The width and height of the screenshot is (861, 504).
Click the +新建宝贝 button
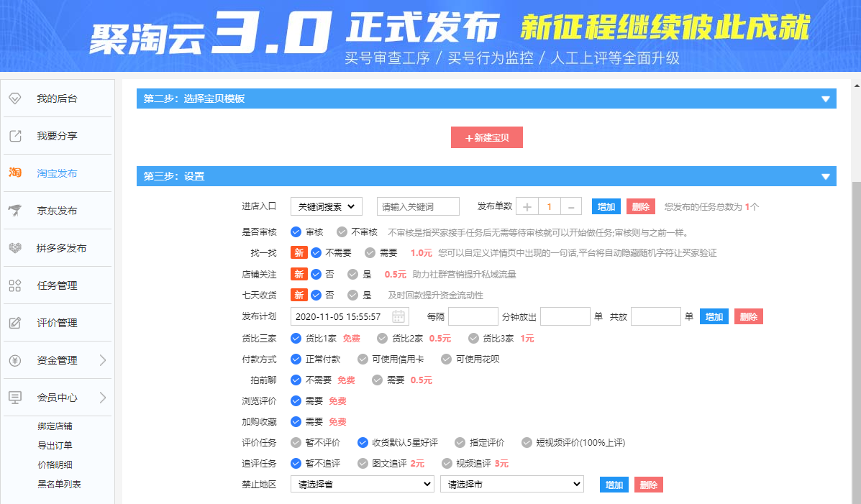click(486, 137)
